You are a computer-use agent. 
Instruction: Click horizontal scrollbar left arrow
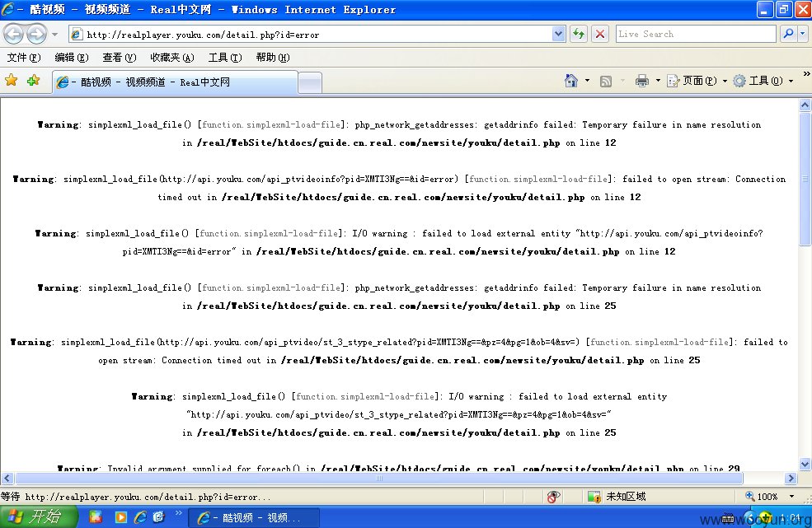7,479
